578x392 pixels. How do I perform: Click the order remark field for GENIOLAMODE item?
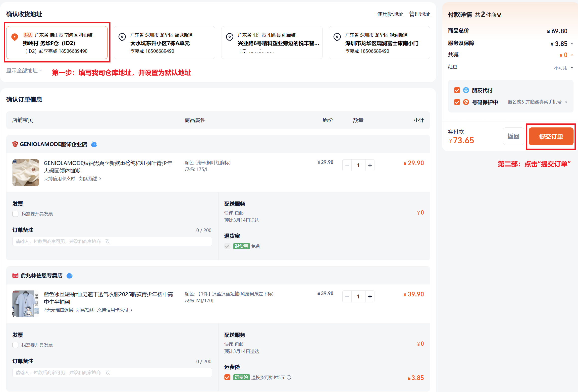pos(112,241)
